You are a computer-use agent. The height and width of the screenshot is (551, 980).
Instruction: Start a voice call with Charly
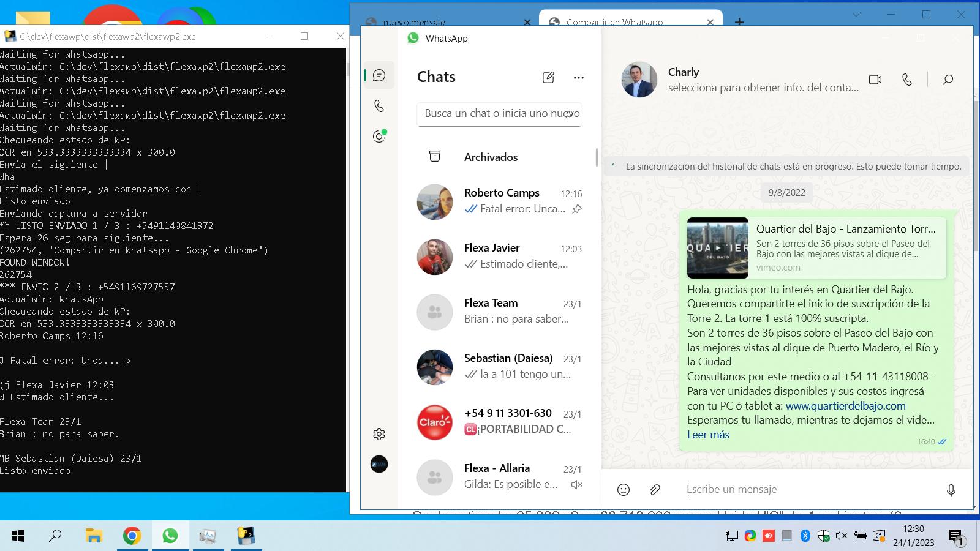[x=907, y=80]
